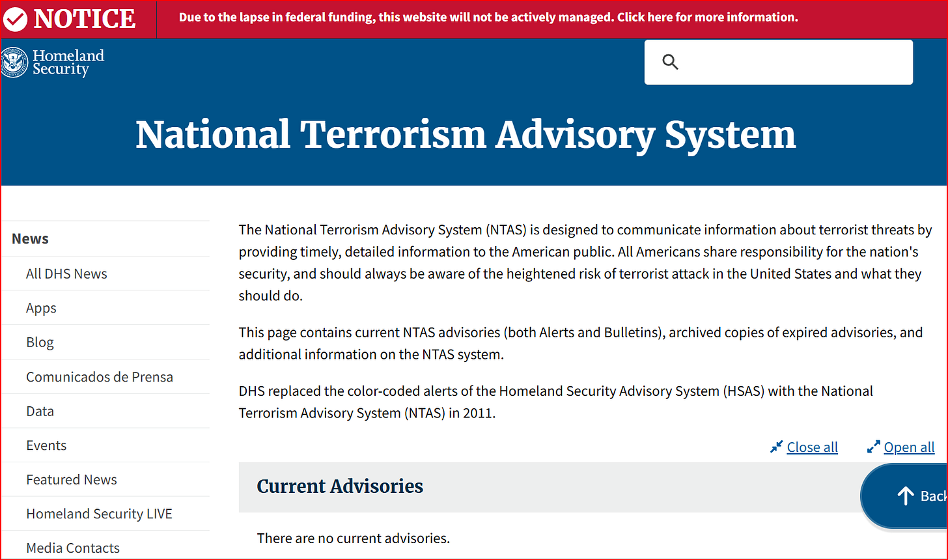Screen dimensions: 948x560
Task: Click the National Terrorism Advisory System heading
Action: click(466, 135)
